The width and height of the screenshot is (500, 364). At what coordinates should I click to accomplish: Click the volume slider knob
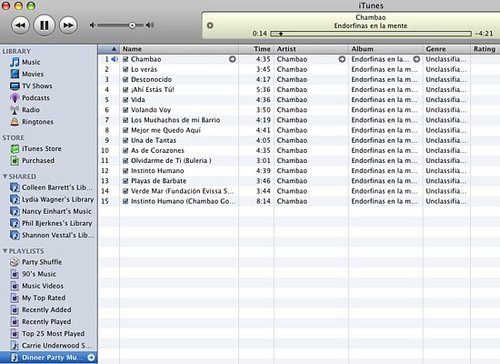click(x=132, y=25)
